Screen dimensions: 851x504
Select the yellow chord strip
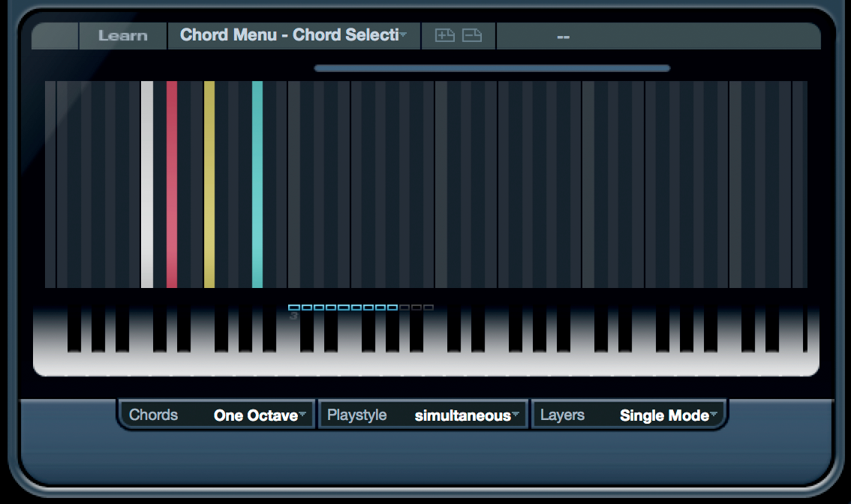pos(209,184)
